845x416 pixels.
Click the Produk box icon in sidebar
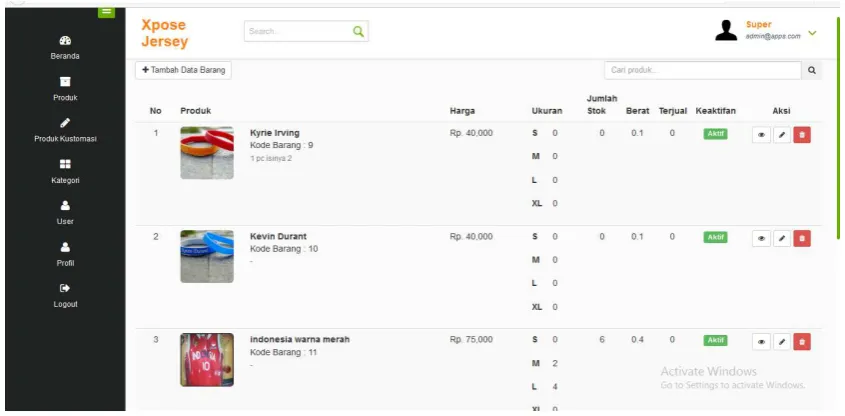65,82
